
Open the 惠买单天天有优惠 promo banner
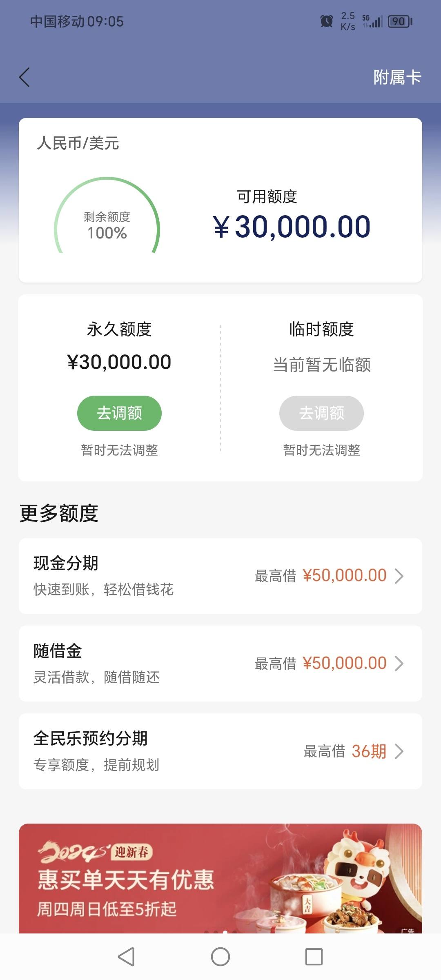[x=220, y=878]
